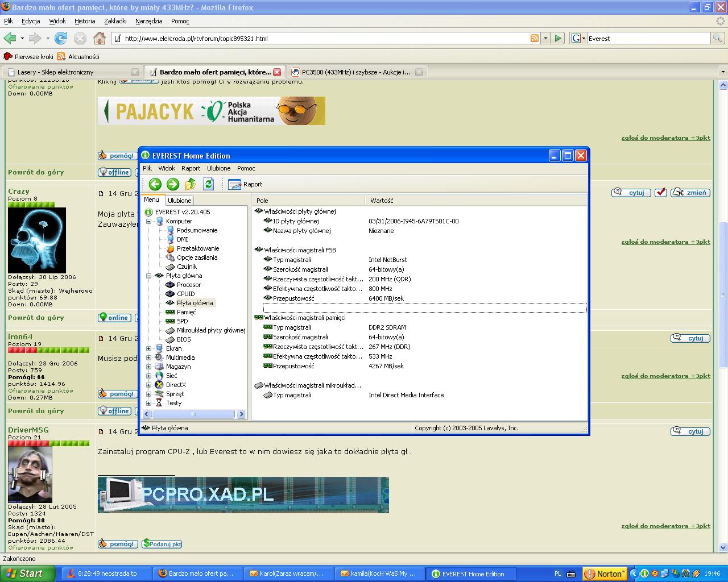Select the Procesor tree item
The height and width of the screenshot is (582, 728).
[x=188, y=285]
